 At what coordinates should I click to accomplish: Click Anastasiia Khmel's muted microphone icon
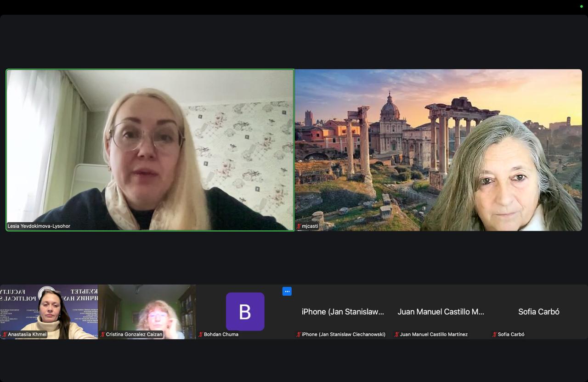point(5,335)
